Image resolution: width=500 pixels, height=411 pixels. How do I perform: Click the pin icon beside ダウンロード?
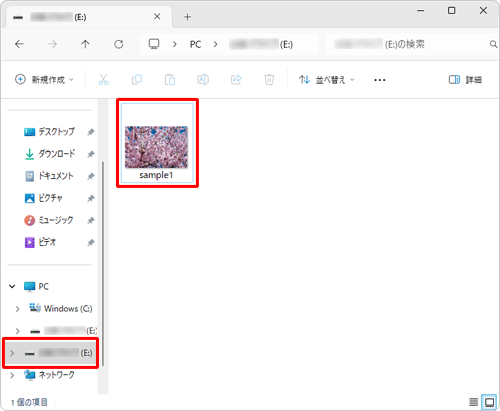point(90,154)
